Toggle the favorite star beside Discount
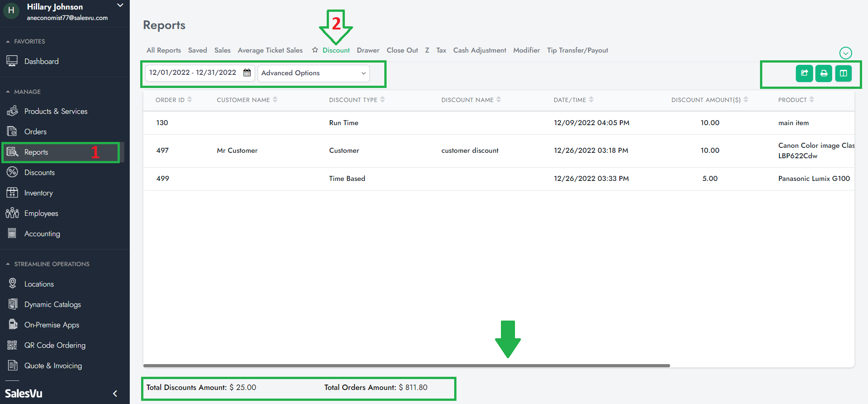Viewport: 868px width, 404px height. pyautogui.click(x=315, y=50)
